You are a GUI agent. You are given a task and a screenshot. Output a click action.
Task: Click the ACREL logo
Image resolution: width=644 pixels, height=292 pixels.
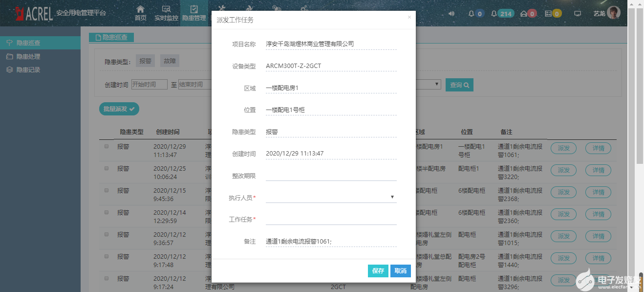(33, 13)
